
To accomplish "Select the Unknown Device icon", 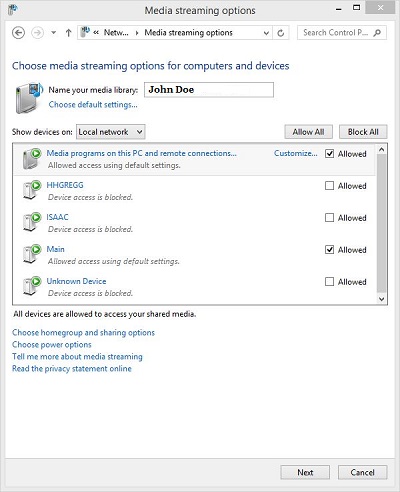I will pyautogui.click(x=32, y=286).
